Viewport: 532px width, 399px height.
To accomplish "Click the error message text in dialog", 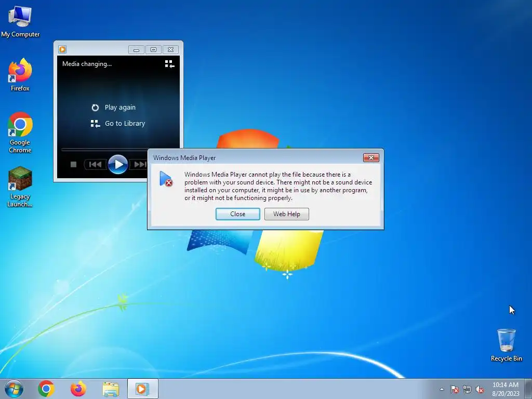I will (x=278, y=187).
